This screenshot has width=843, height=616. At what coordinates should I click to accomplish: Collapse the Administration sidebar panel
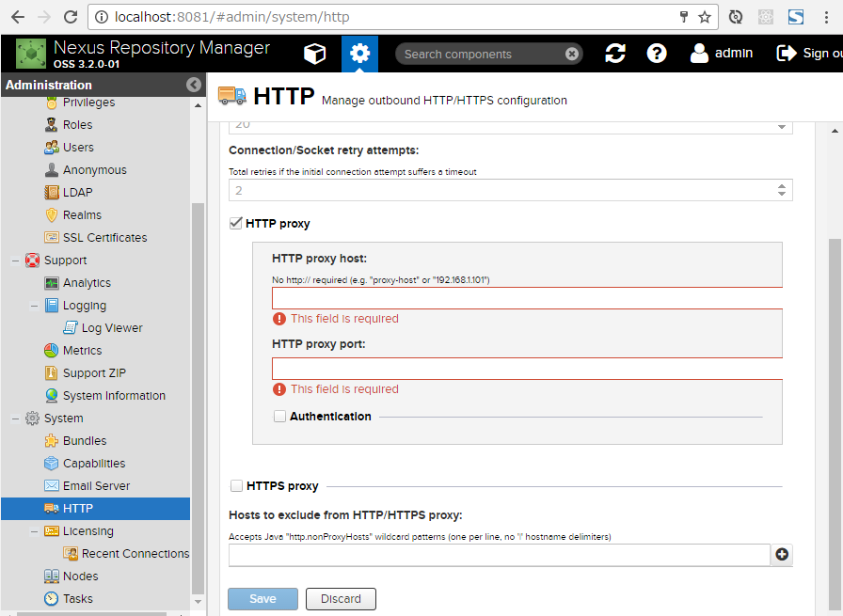(x=194, y=85)
